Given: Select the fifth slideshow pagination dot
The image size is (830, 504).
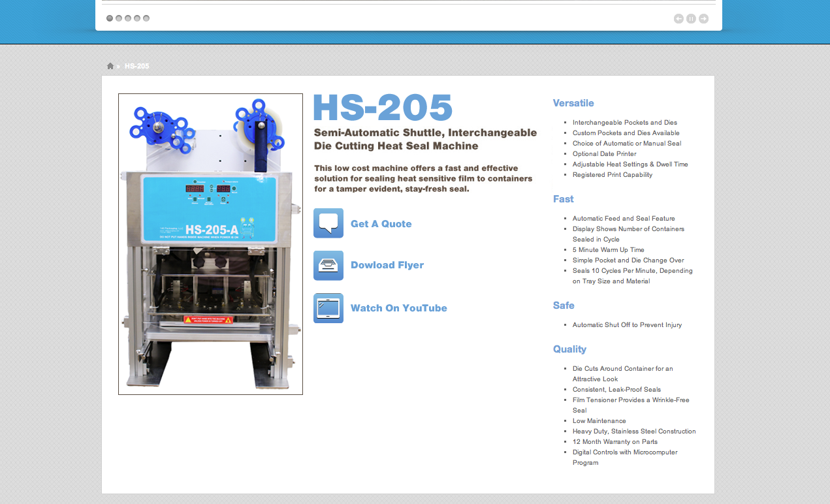Looking at the screenshot, I should click(146, 18).
